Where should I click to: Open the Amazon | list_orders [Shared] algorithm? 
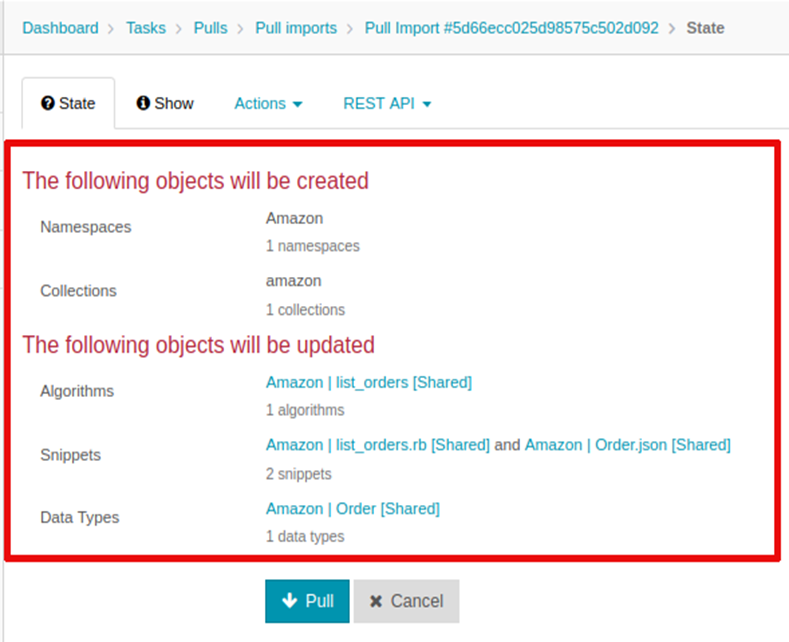(369, 383)
